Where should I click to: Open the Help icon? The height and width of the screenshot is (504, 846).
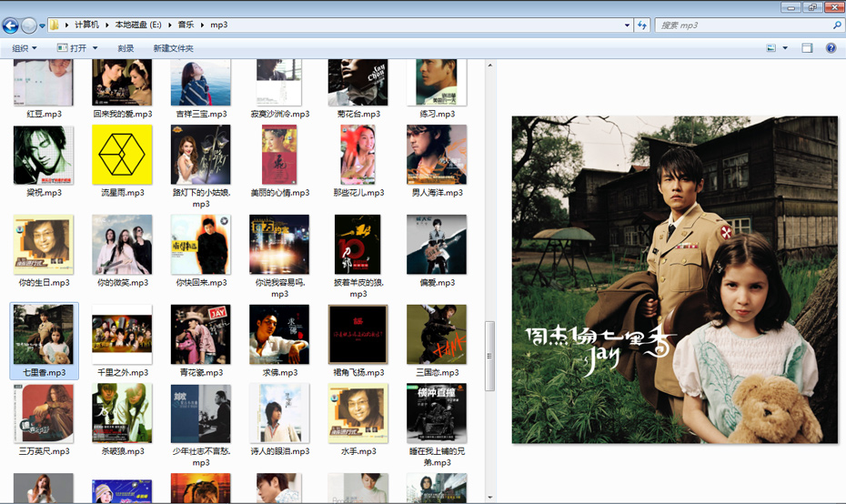831,48
